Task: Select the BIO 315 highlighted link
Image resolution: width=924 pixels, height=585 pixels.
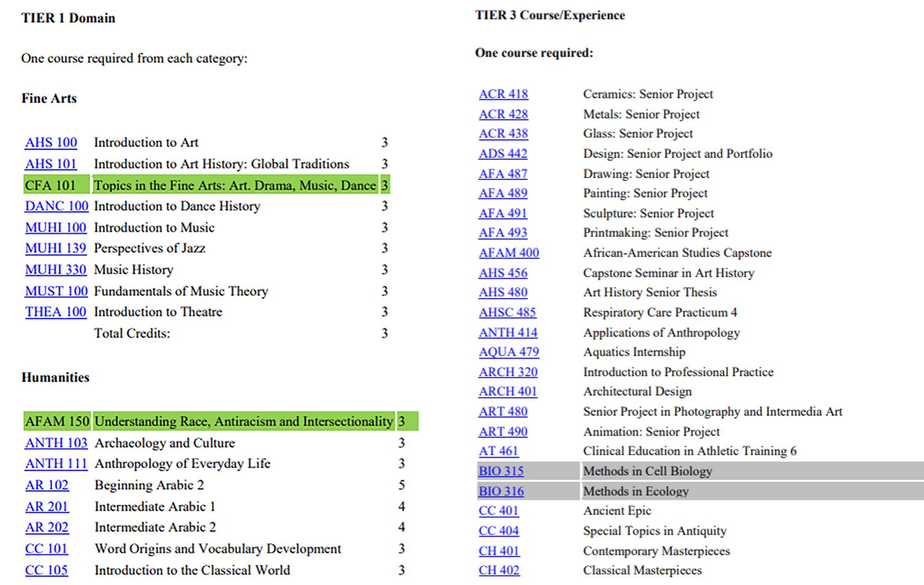Action: (501, 471)
